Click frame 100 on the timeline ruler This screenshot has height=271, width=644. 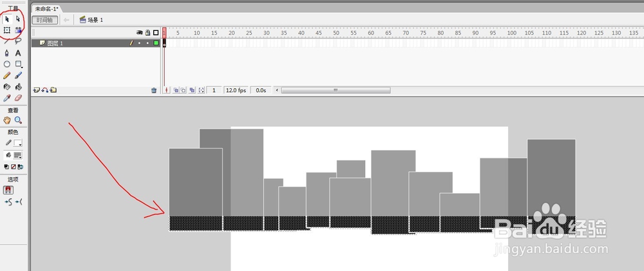(x=511, y=32)
